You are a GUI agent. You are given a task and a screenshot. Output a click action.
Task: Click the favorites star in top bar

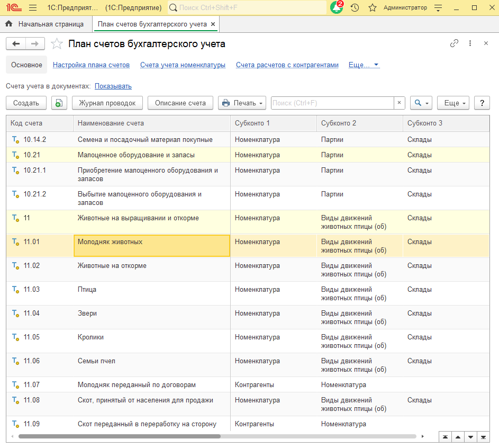(372, 8)
